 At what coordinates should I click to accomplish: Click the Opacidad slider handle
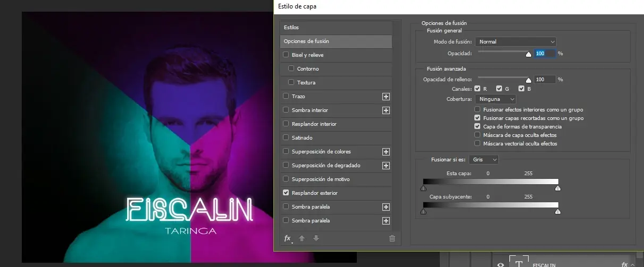(528, 54)
